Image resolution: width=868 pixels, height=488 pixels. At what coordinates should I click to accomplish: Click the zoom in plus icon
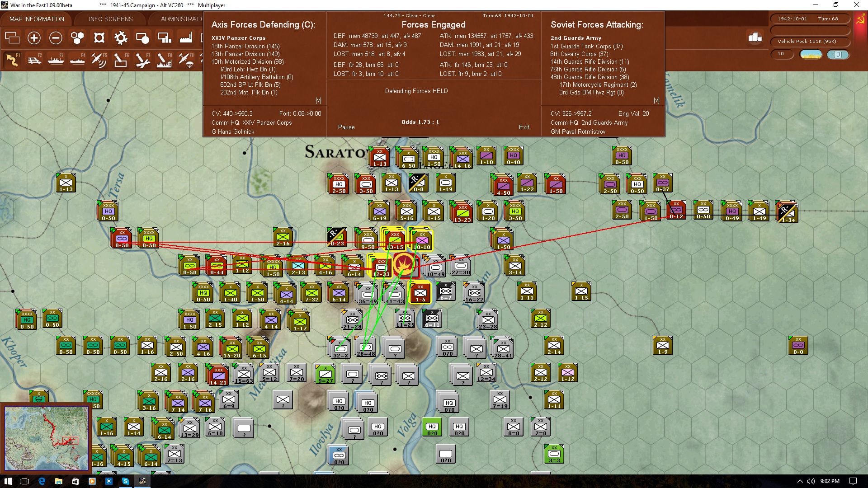pyautogui.click(x=34, y=38)
